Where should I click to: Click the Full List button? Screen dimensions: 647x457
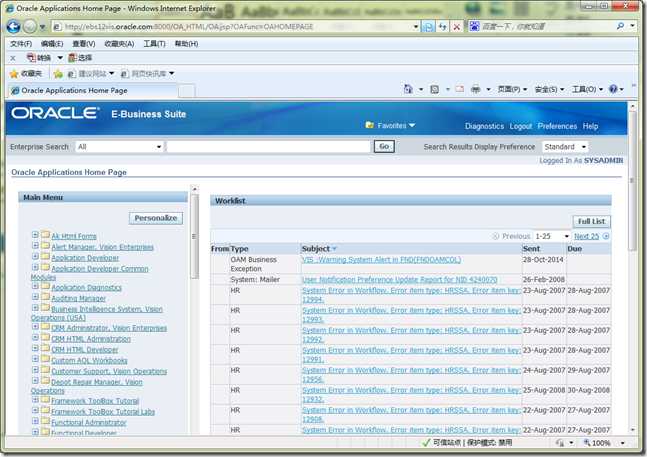[x=591, y=221]
